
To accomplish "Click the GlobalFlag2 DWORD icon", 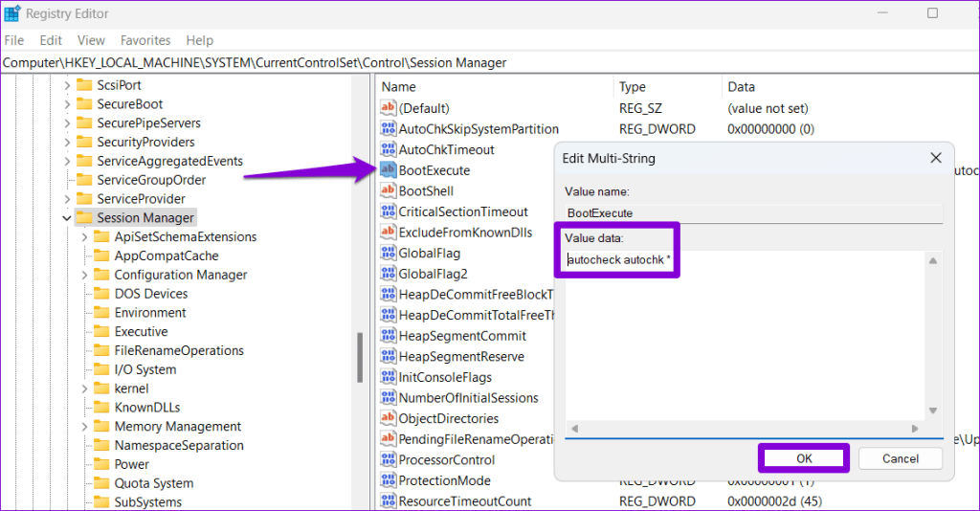I will pyautogui.click(x=389, y=273).
